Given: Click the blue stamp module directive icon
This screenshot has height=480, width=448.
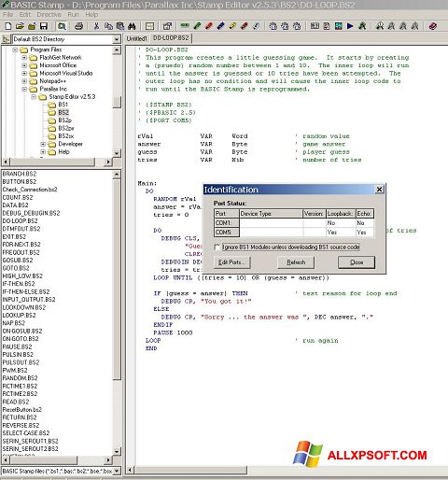Looking at the screenshot, I should (220, 26).
